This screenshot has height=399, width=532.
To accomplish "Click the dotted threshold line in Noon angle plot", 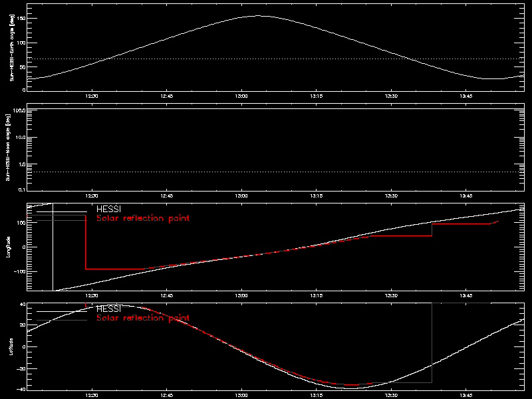I will [x=275, y=172].
